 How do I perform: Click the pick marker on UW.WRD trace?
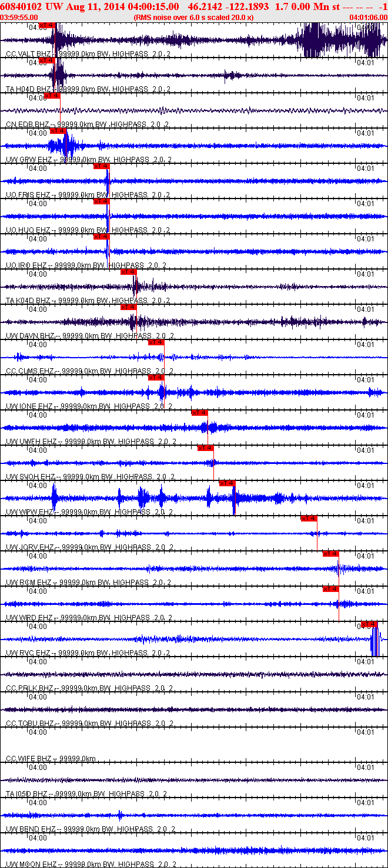coord(330,589)
